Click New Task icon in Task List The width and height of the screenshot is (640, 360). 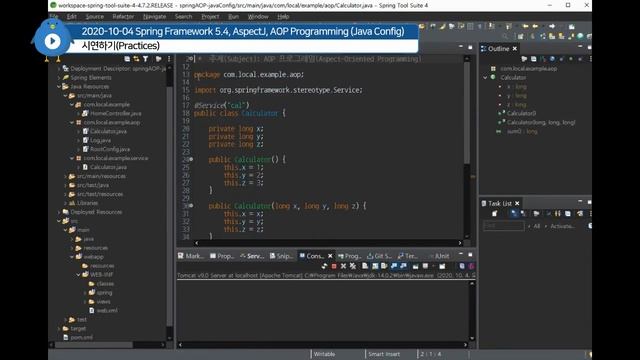(x=495, y=213)
